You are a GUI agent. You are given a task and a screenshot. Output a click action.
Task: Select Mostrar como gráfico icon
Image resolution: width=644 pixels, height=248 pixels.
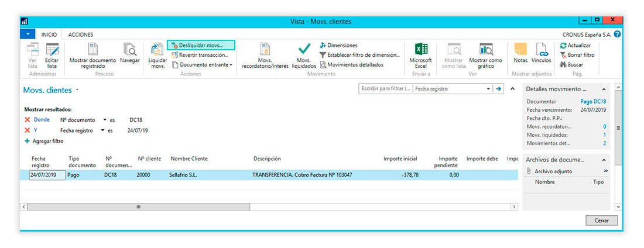pos(485,50)
